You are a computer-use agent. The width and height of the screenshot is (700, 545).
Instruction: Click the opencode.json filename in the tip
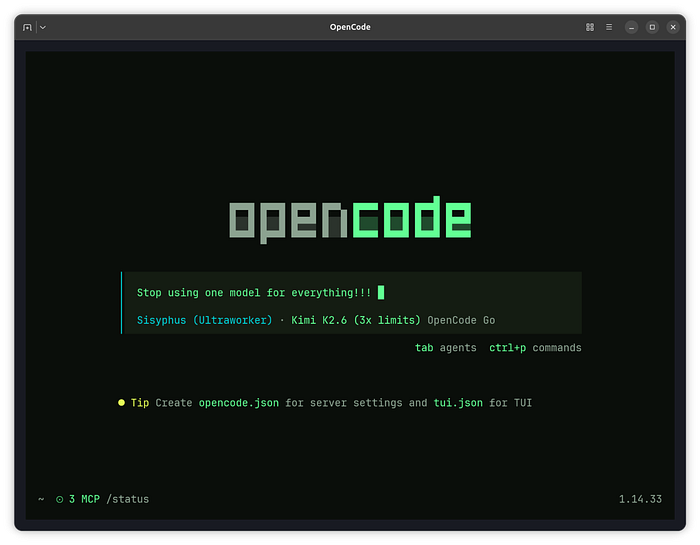[x=239, y=403]
